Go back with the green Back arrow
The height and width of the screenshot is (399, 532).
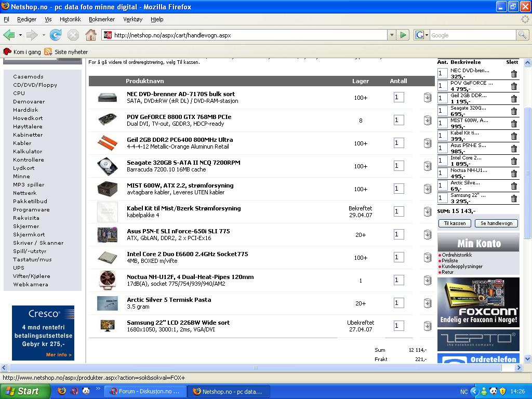[x=9, y=35]
